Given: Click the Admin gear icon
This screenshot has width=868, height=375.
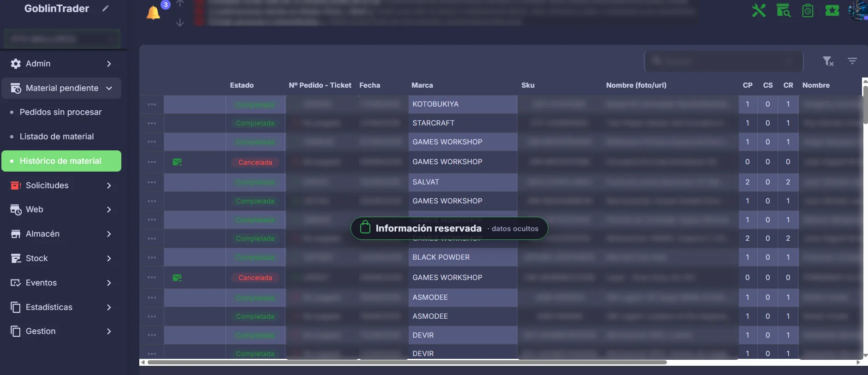Looking at the screenshot, I should click(x=16, y=64).
